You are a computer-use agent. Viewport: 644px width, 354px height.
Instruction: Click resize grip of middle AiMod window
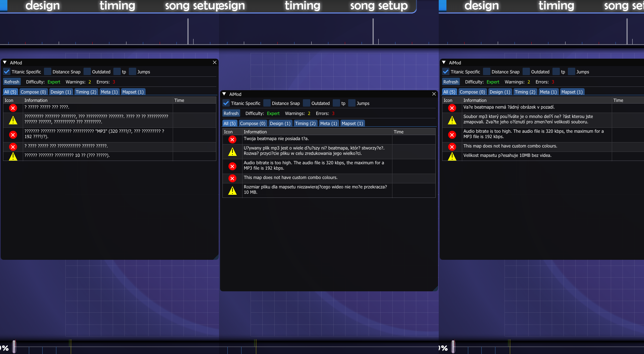coord(435,288)
